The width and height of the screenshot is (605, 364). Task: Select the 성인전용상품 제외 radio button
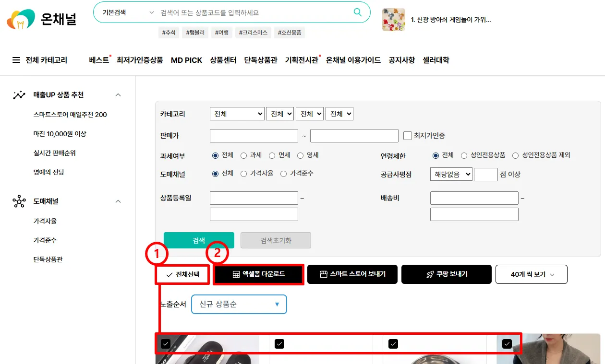[x=515, y=155]
